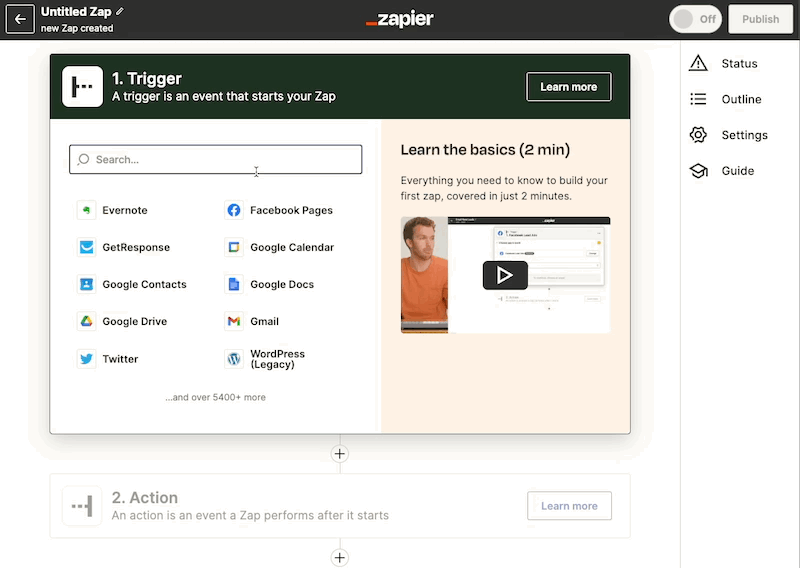Click the search magnifier icon

[83, 159]
